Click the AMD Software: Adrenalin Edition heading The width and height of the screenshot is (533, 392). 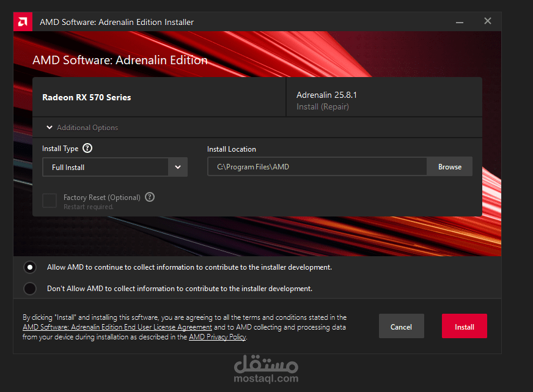[120, 60]
